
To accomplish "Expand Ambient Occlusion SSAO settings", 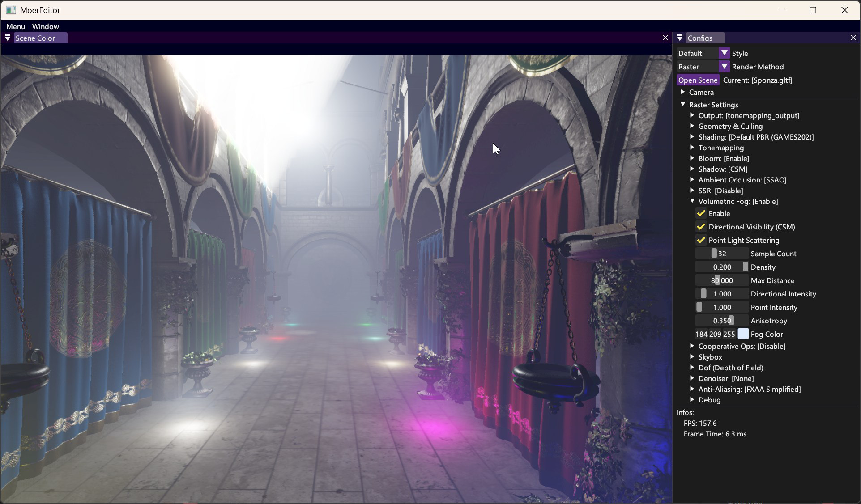I will click(x=692, y=180).
